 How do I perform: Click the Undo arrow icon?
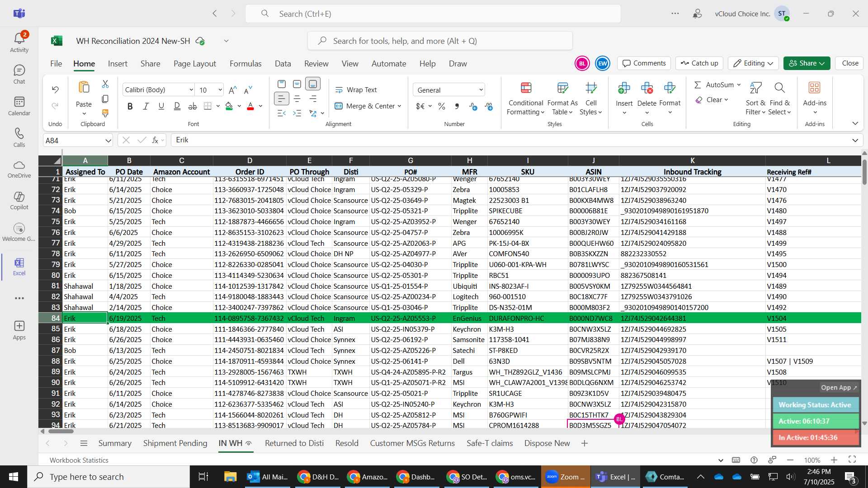click(55, 89)
